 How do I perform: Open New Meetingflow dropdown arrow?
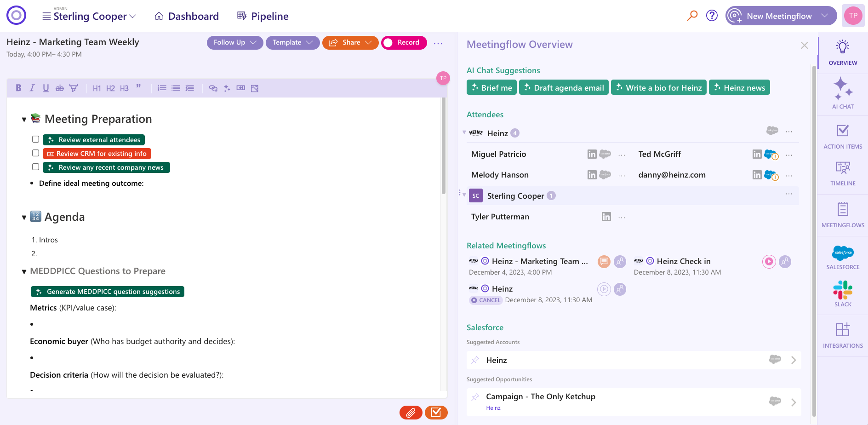(x=825, y=16)
